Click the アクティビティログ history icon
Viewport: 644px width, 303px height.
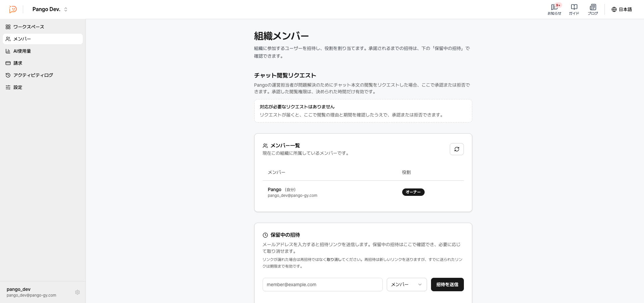coord(8,75)
